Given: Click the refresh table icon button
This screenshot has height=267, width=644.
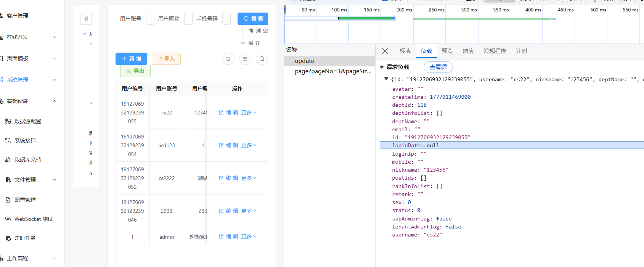Looking at the screenshot, I should pos(228,59).
